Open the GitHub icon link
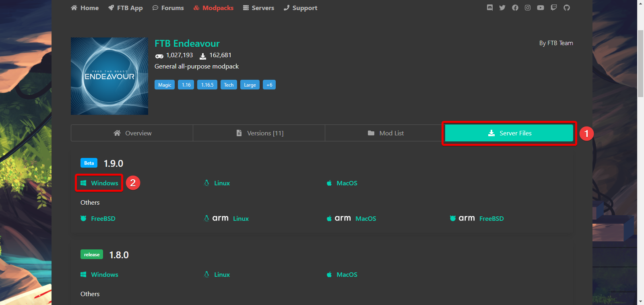 (x=567, y=8)
